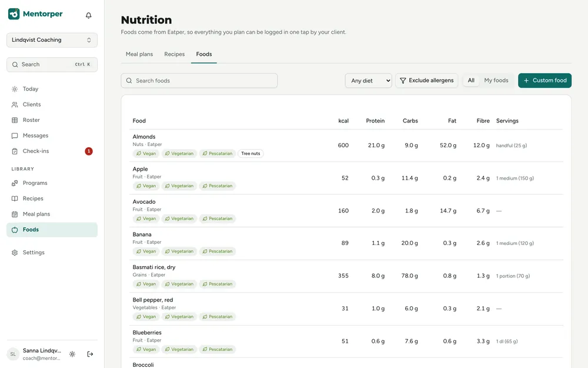Screen dimensions: 588x368
Task: Click Vegan tag on Blueberries row
Action: (146, 349)
